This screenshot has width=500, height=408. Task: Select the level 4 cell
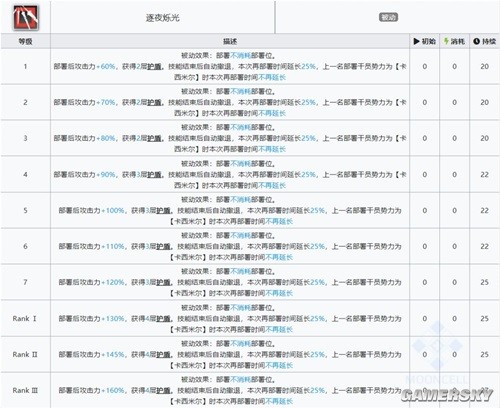click(x=25, y=174)
